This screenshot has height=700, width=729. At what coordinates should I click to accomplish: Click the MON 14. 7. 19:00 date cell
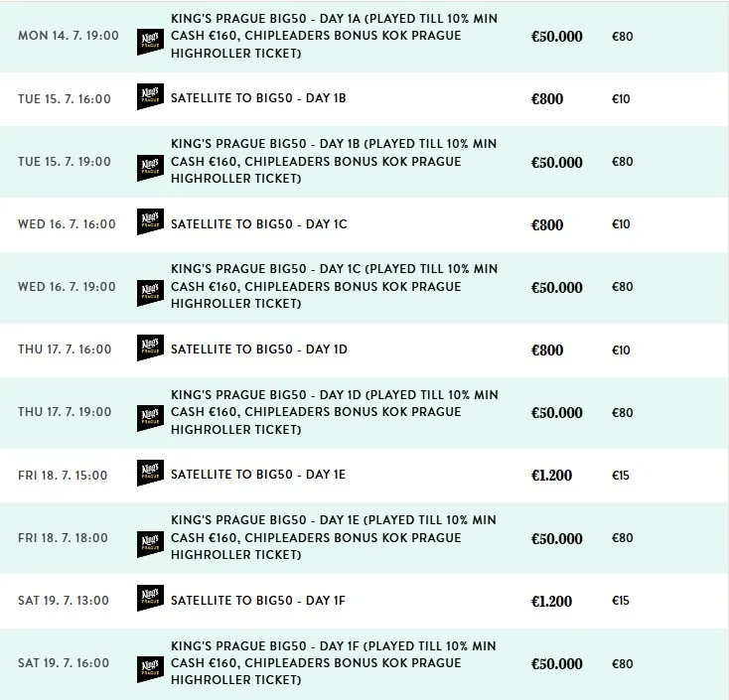[x=69, y=36]
